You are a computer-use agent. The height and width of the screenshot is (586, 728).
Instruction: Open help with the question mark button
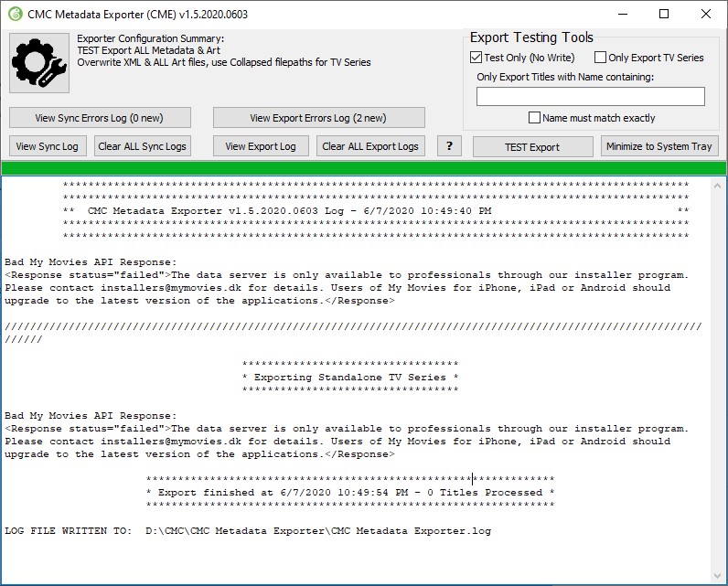449,146
